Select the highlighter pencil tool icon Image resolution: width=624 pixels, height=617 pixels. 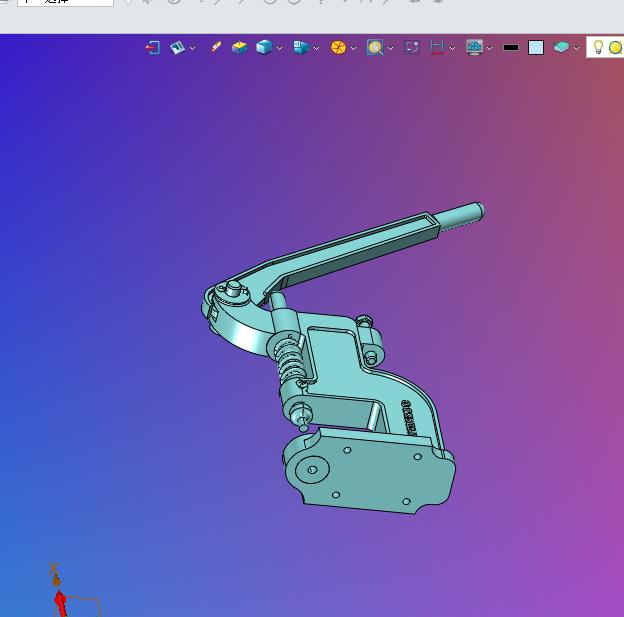[x=215, y=47]
